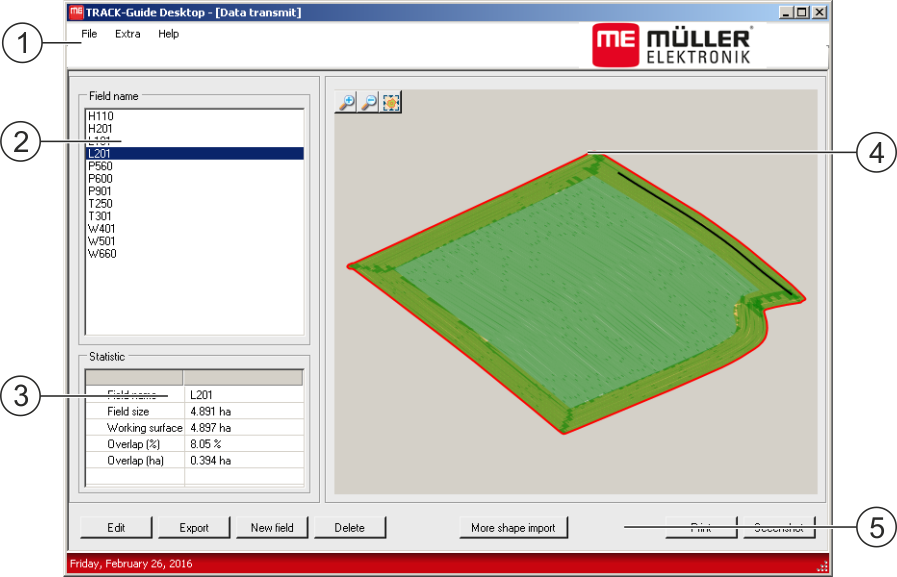
Task: Create a field with New field button
Action: (x=272, y=528)
